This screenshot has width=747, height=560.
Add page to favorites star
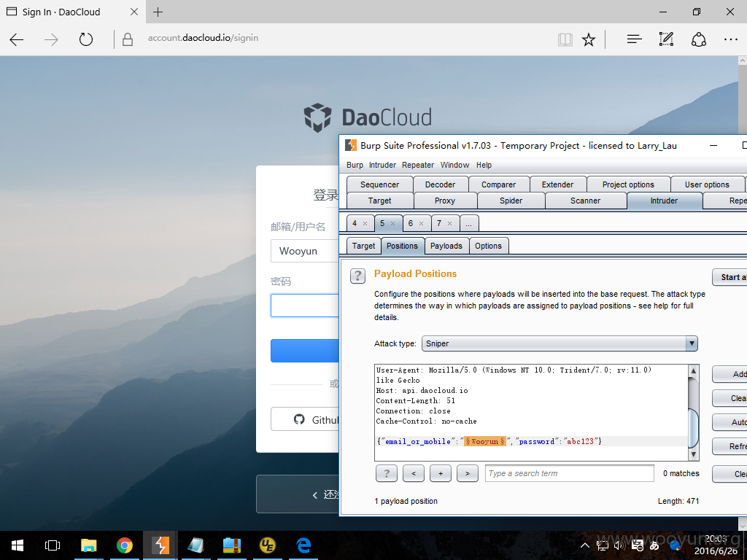tap(589, 39)
